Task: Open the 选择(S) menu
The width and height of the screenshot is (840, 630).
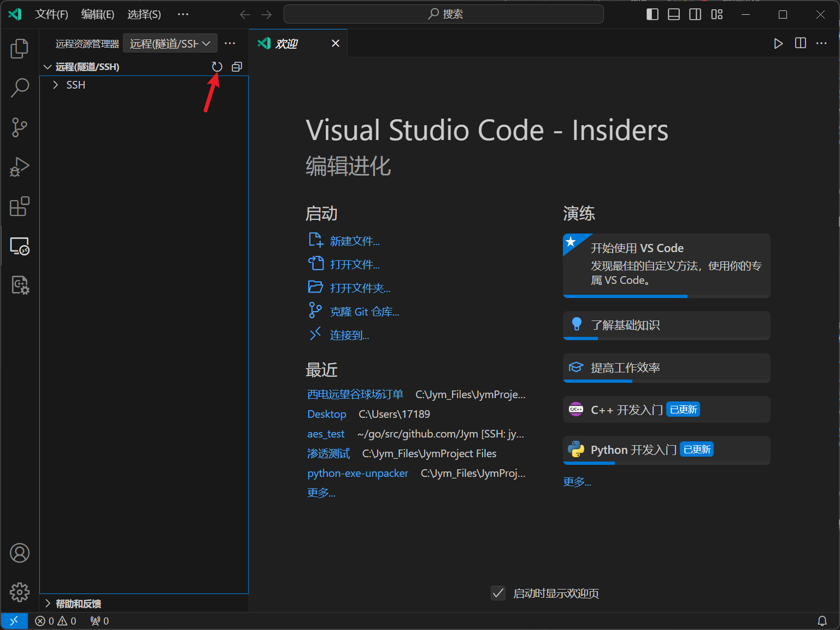Action: [x=144, y=14]
